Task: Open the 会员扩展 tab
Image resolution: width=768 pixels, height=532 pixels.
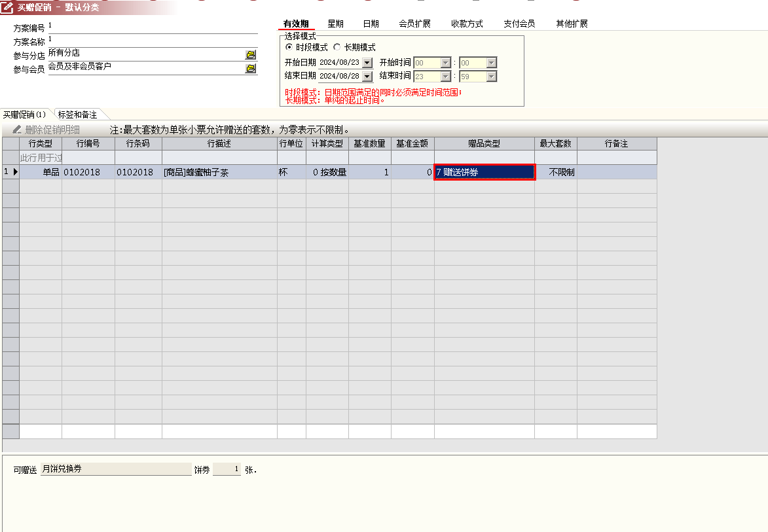Action: 414,24
